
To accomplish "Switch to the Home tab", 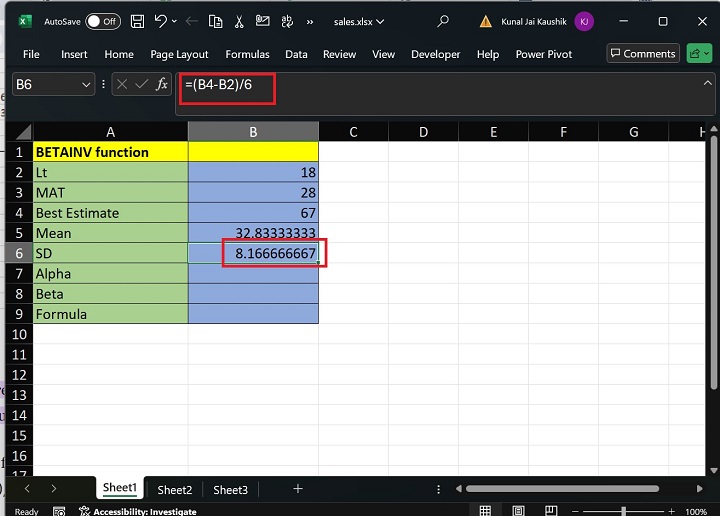I will tap(119, 54).
